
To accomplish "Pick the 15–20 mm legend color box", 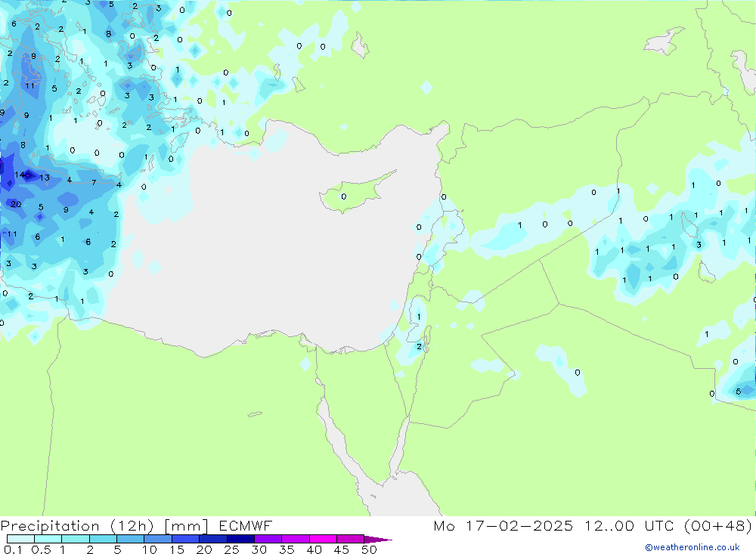I will coord(186,539).
